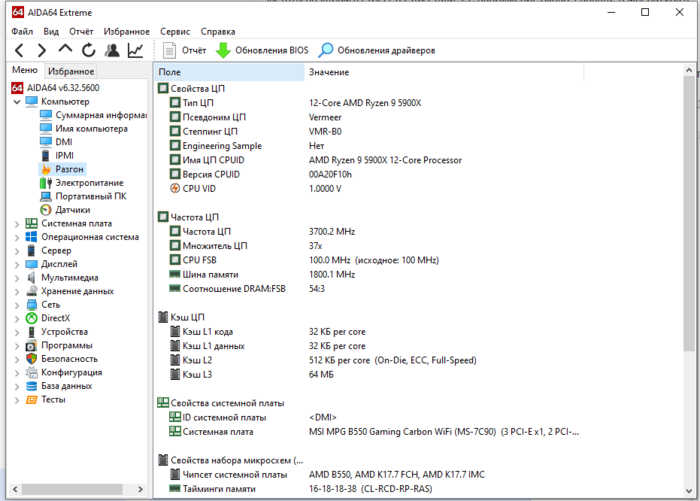Click the Сеть network icon
This screenshot has height=501, width=700.
[31, 305]
